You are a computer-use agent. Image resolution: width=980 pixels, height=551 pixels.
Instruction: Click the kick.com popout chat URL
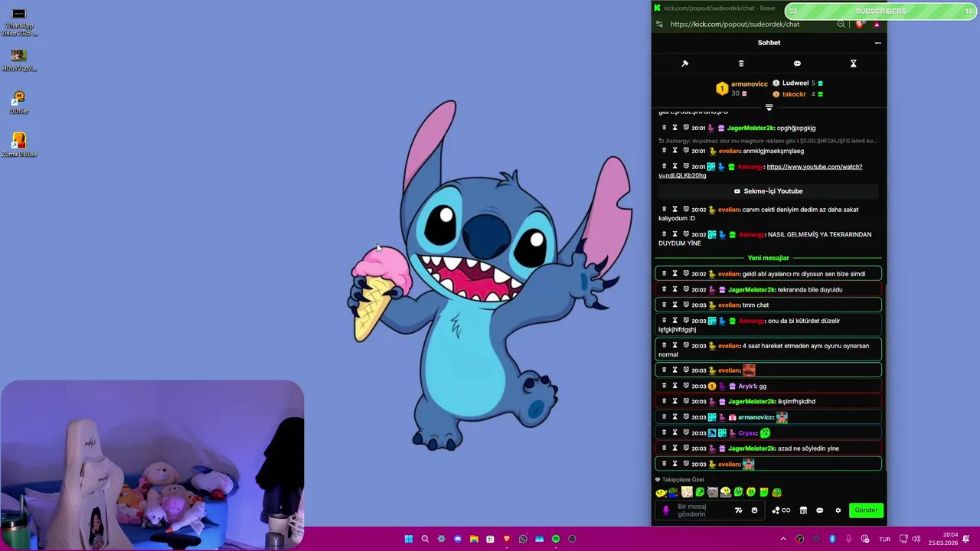pos(734,24)
